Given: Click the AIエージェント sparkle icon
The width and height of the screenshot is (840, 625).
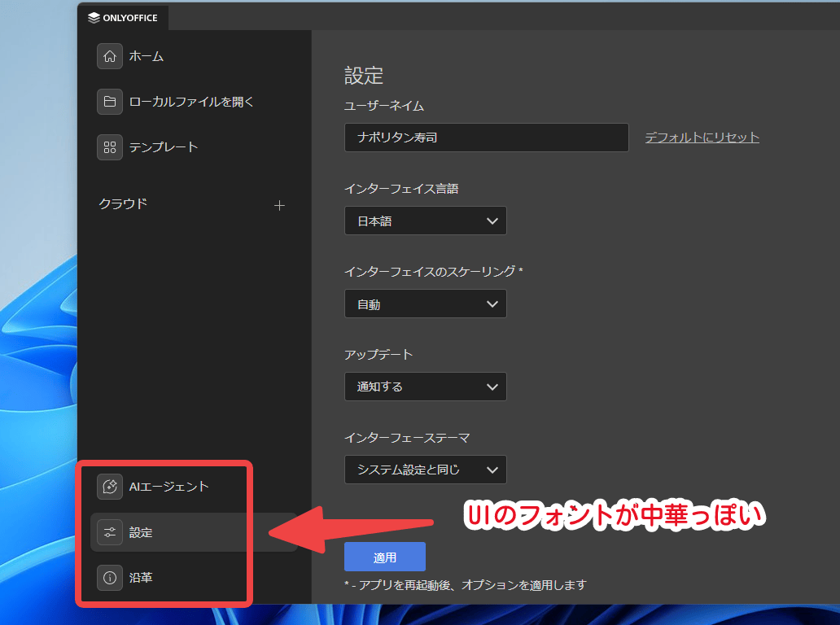Looking at the screenshot, I should tap(110, 487).
